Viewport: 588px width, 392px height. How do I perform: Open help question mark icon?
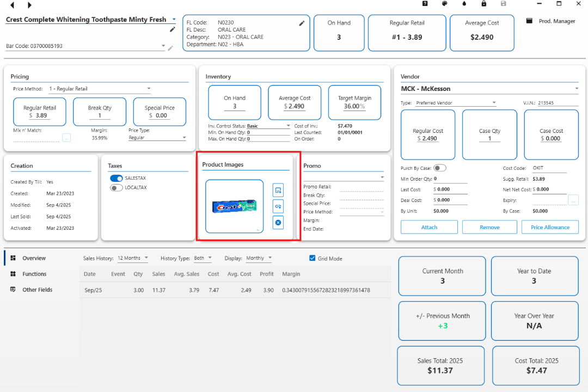pyautogui.click(x=425, y=3)
